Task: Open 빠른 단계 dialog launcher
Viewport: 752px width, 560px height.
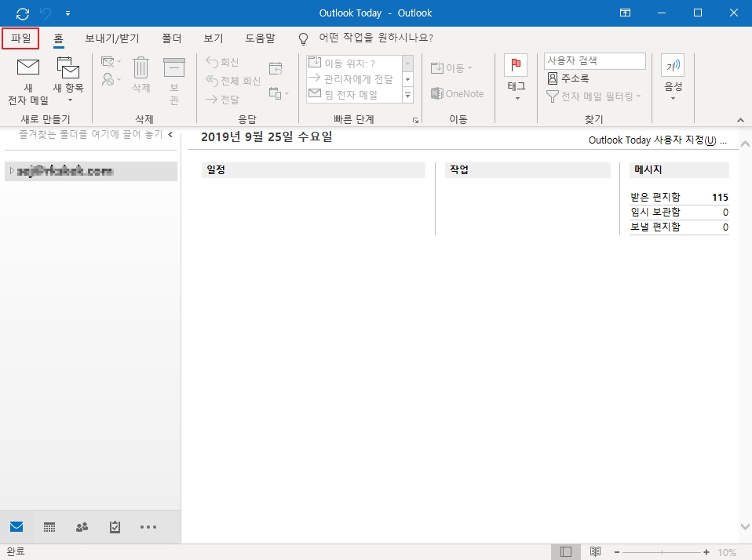Action: pyautogui.click(x=415, y=120)
